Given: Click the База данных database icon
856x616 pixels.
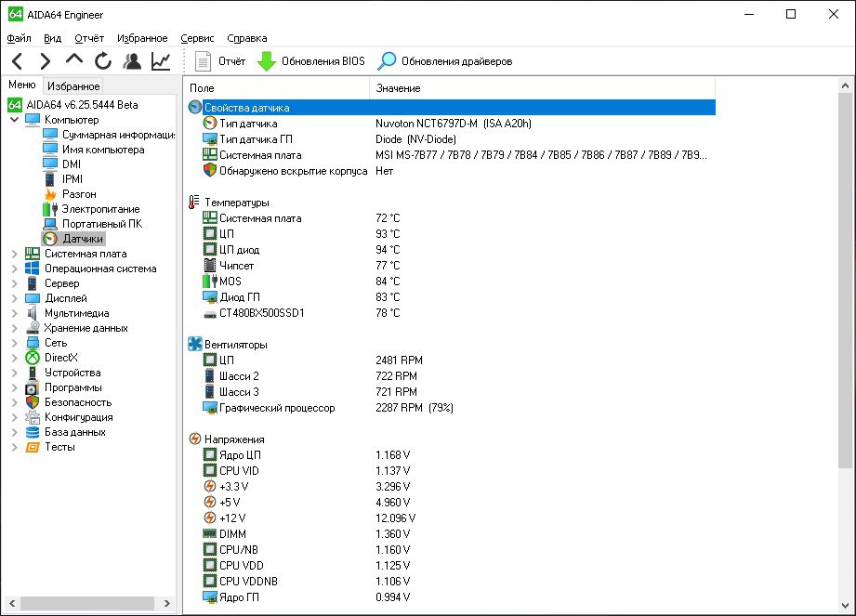Looking at the screenshot, I should point(33,432).
